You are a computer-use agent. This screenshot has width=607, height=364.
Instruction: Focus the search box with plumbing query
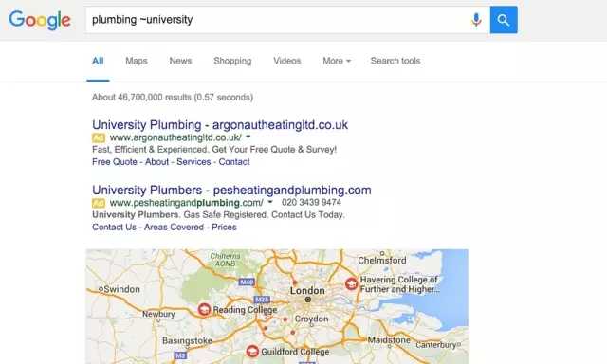(x=277, y=20)
